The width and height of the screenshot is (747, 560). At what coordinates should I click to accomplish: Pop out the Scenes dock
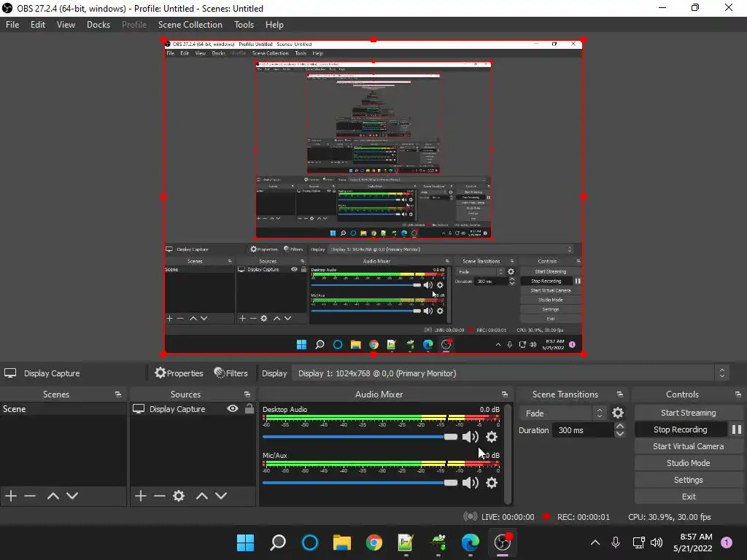coord(117,394)
